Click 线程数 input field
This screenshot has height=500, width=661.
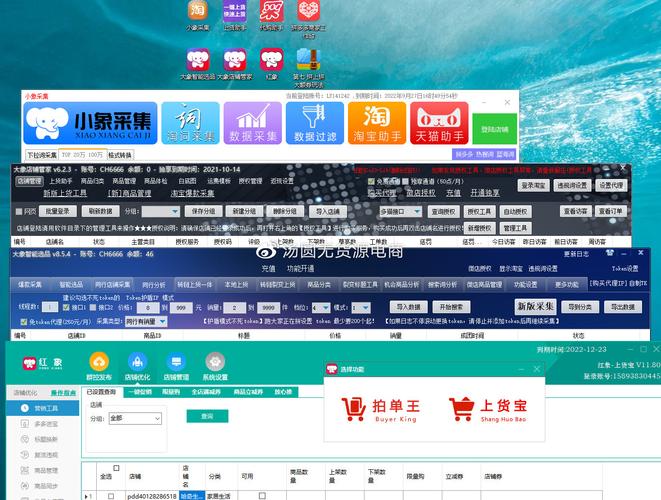click(50, 307)
